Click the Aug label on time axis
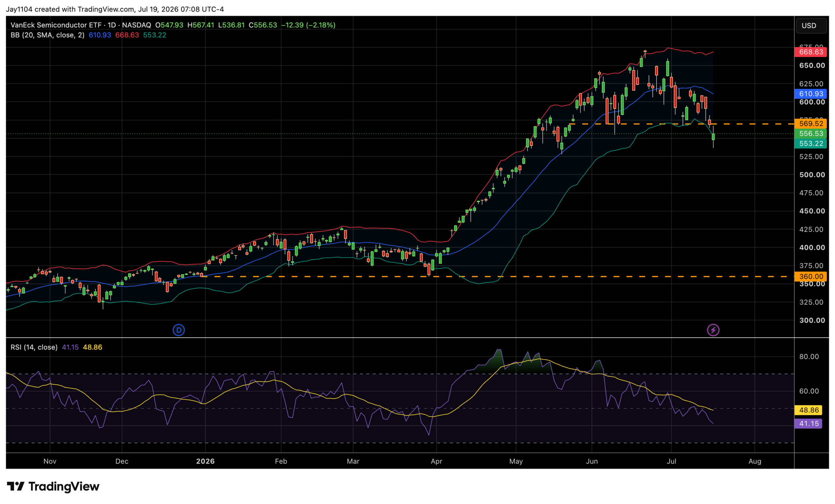835x504 pixels. (755, 461)
